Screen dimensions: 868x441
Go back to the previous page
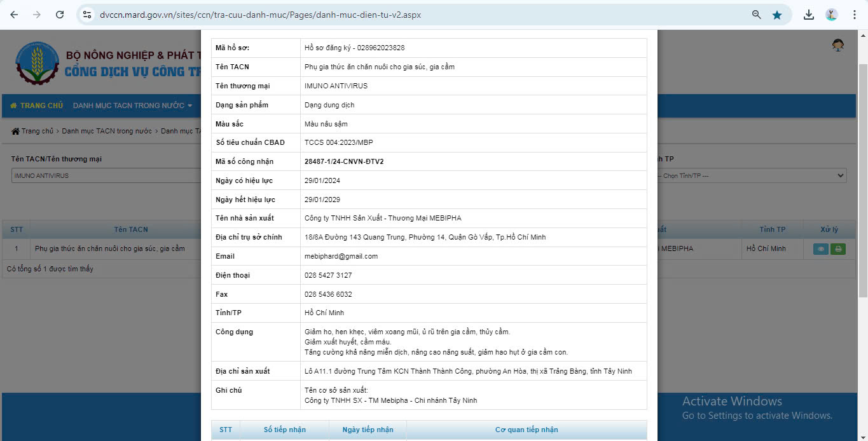pyautogui.click(x=14, y=15)
